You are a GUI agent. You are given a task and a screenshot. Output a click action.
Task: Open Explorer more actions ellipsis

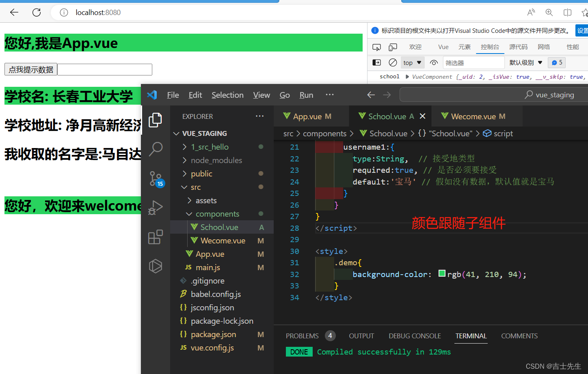click(x=260, y=116)
